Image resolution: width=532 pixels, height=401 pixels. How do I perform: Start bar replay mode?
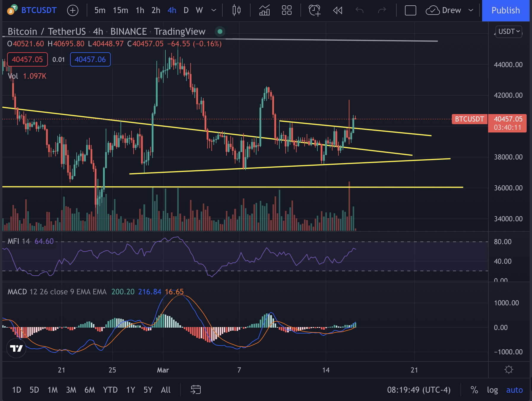coord(338,10)
